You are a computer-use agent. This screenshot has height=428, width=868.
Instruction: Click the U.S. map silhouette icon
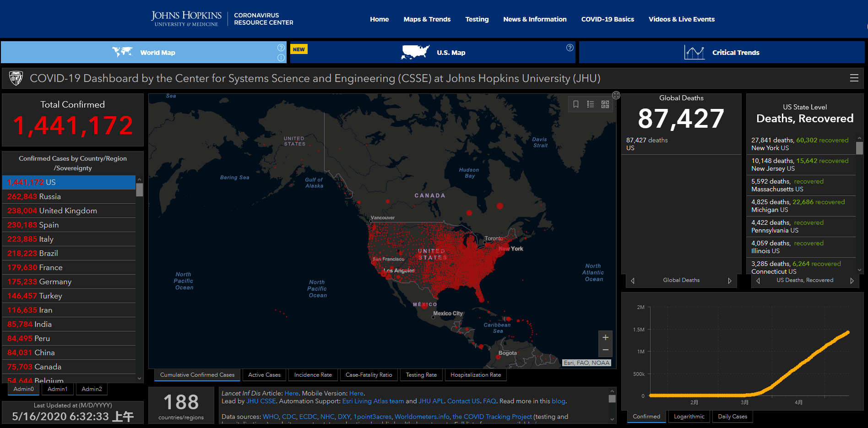(x=415, y=52)
